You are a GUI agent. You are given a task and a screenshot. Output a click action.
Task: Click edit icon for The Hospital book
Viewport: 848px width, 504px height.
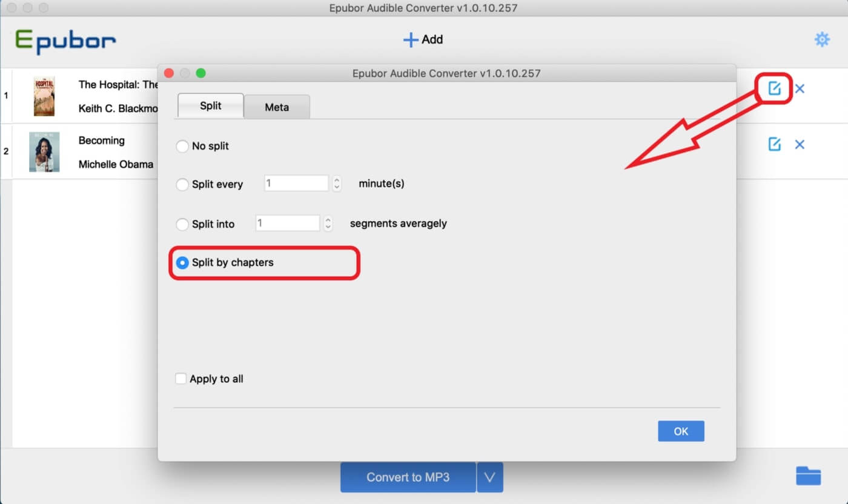point(774,88)
